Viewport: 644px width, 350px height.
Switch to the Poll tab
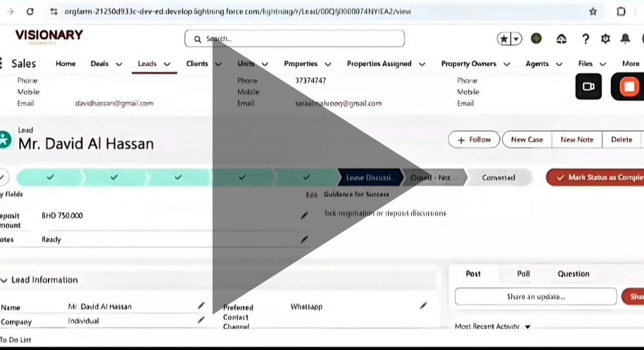click(x=523, y=274)
